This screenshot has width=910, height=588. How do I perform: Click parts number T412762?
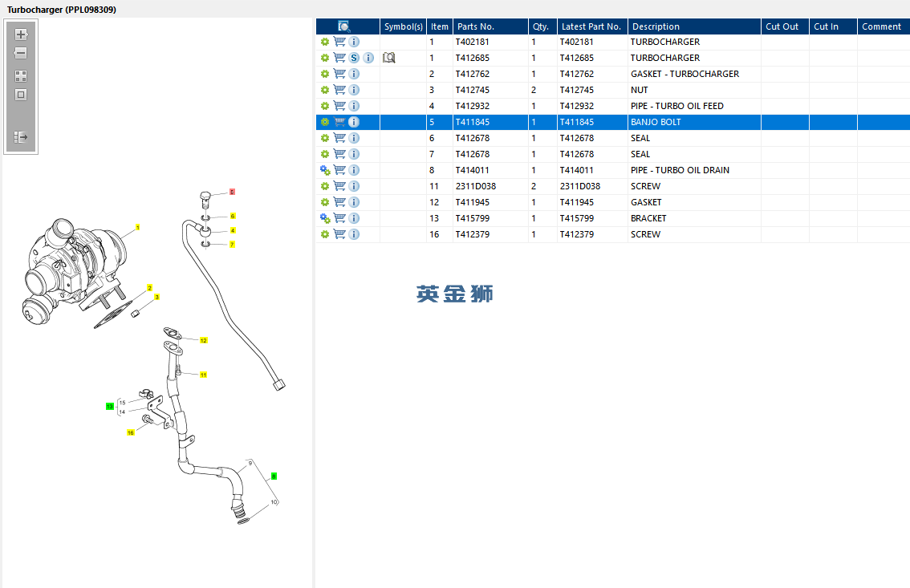pos(473,74)
